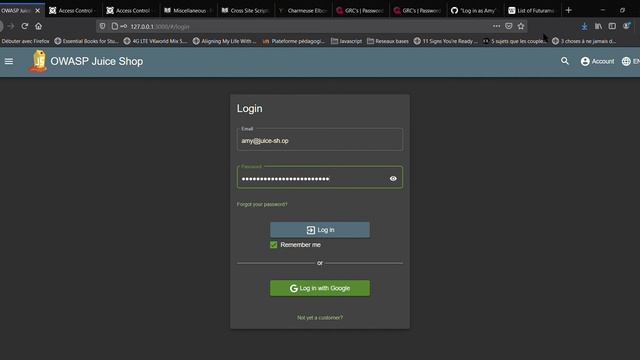
Task: Bookmark this page with the star icon
Action: [x=521, y=26]
